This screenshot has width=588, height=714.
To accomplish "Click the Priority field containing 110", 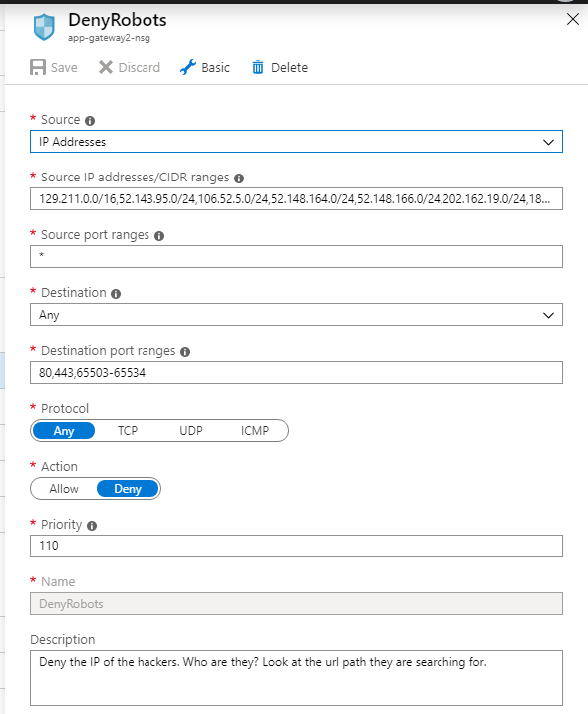I will point(296,546).
